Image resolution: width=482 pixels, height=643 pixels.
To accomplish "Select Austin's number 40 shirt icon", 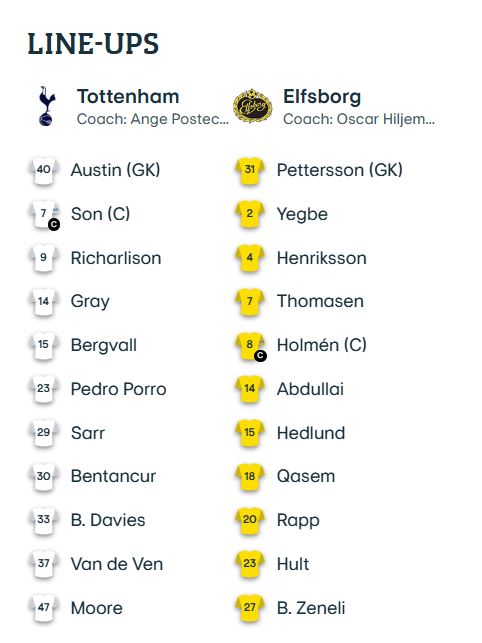I will (44, 170).
